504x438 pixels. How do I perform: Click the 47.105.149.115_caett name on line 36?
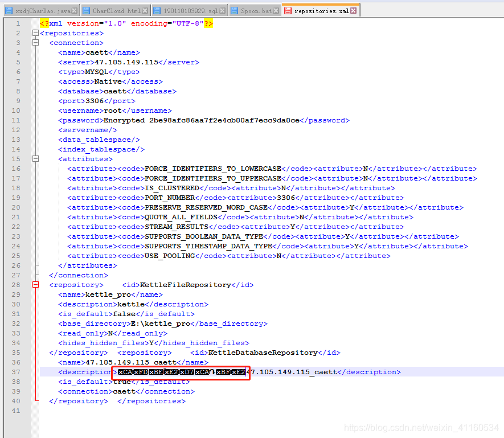tap(131, 362)
